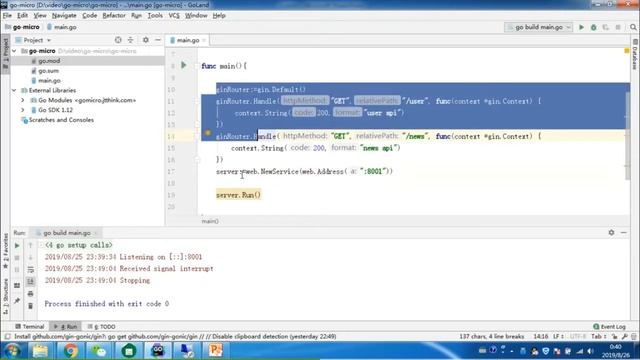
Task: Open Project panel settings gear
Action: [146, 40]
